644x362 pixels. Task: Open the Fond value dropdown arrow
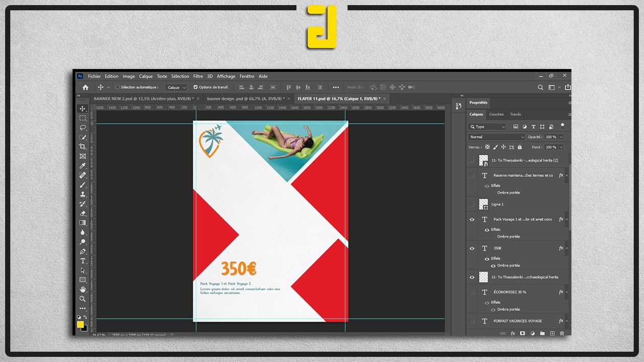[x=561, y=147]
